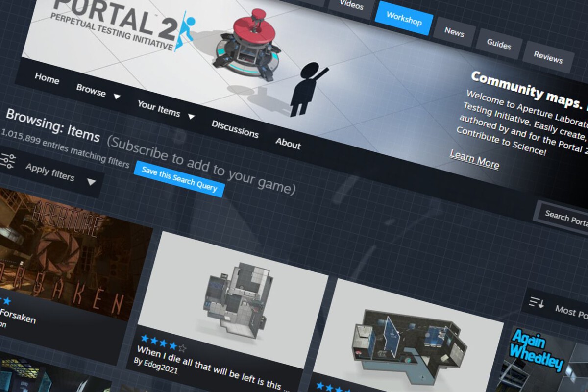Open the News tab
Image resolution: width=588 pixels, height=392 pixels.
(454, 32)
